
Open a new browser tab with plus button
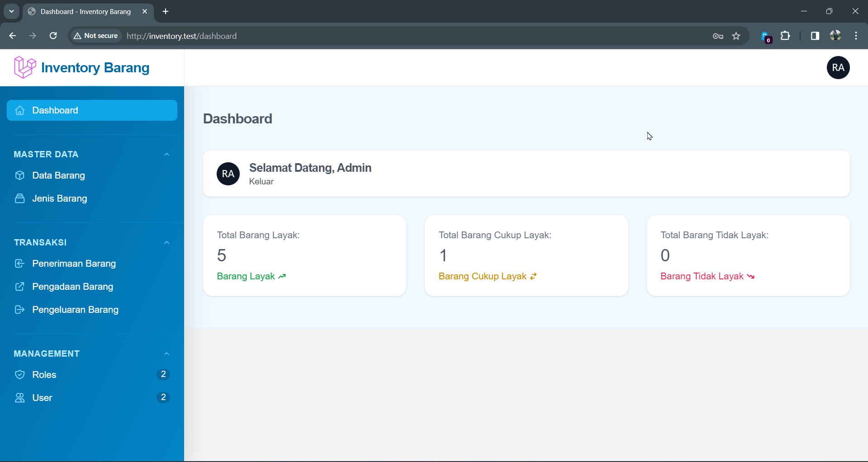166,11
